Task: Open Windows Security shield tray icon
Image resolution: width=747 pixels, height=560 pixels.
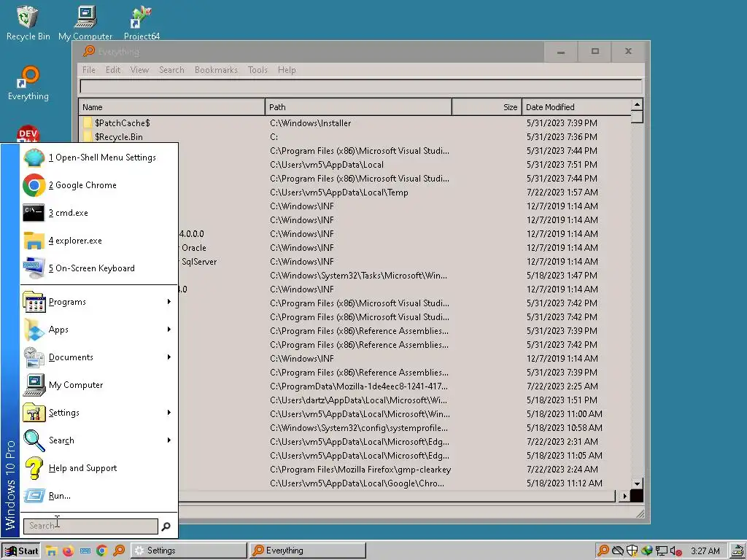Action: (632, 551)
